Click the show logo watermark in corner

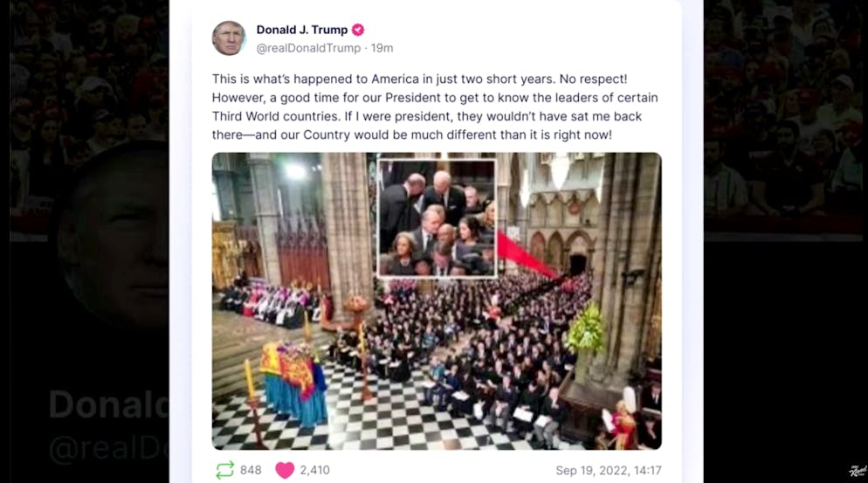click(858, 471)
